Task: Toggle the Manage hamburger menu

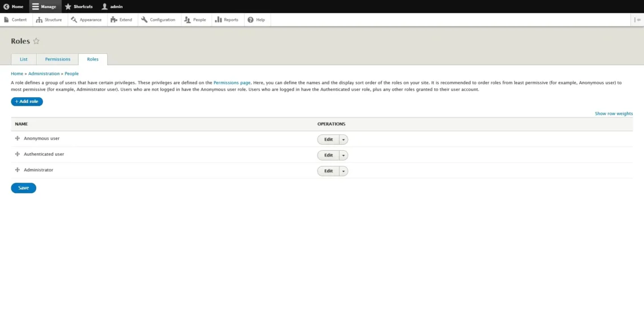Action: (x=45, y=7)
